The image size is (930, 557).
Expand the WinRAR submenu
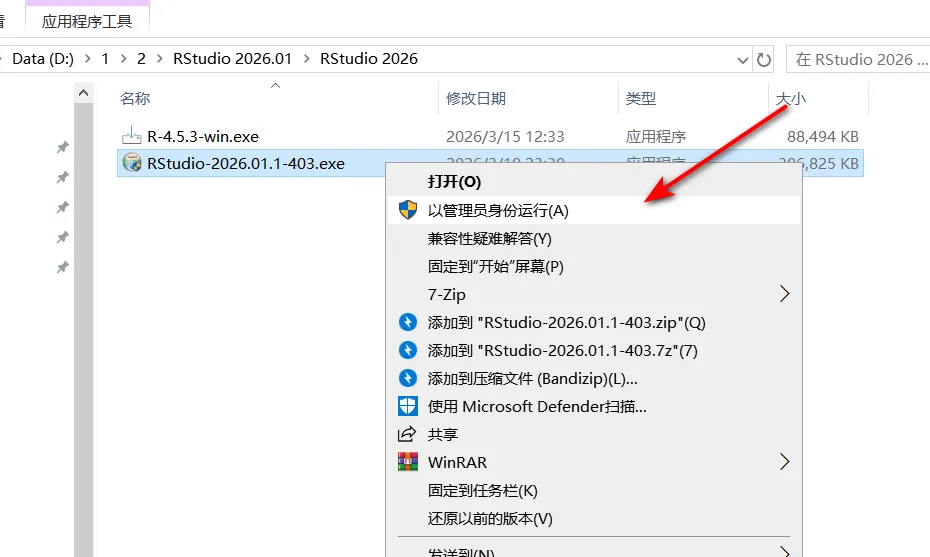[784, 461]
